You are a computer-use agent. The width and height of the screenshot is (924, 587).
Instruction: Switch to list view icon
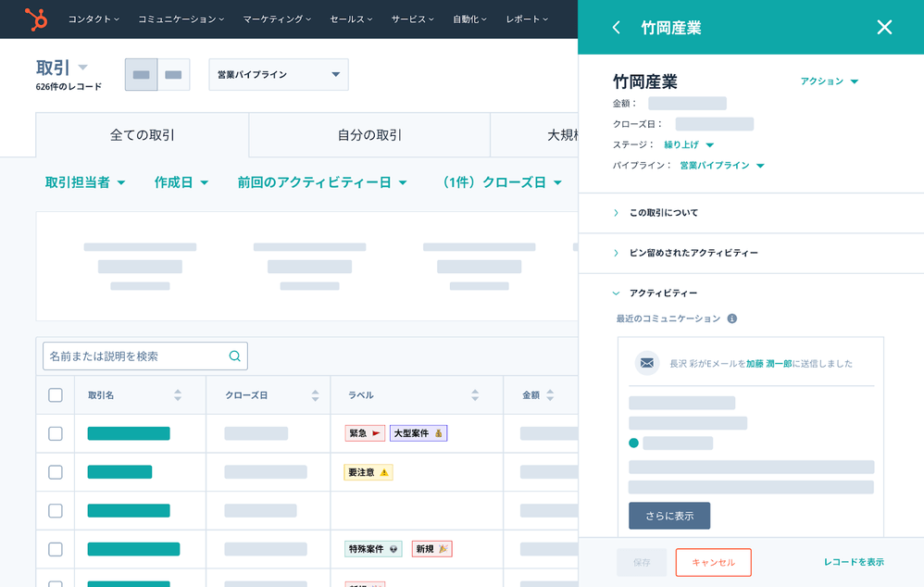tap(141, 75)
